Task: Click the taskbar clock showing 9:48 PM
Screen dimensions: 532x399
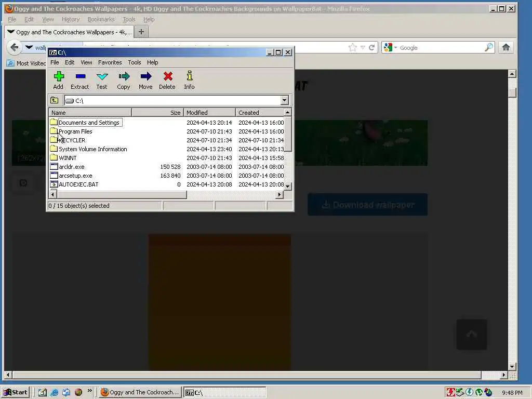Action: tap(512, 393)
